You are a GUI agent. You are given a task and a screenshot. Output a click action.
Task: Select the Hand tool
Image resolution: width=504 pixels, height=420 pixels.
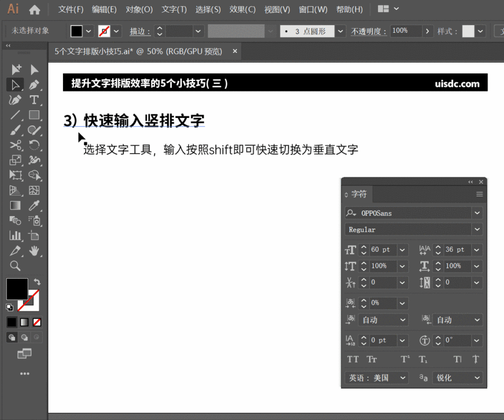34,250
